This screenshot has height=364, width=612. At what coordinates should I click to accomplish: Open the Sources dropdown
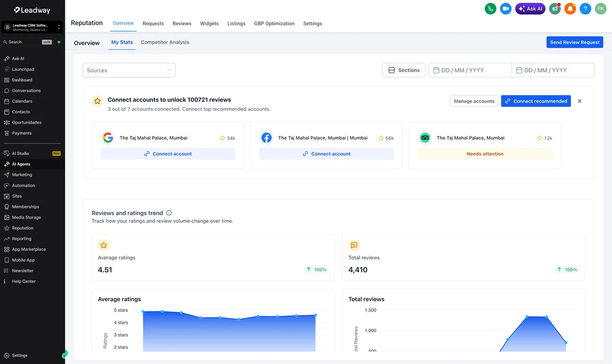click(x=129, y=70)
